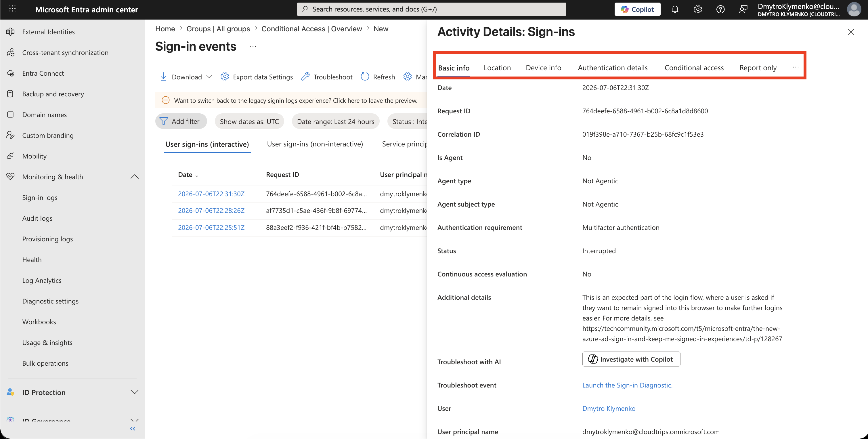Click the Backup and recovery icon

(x=10, y=94)
